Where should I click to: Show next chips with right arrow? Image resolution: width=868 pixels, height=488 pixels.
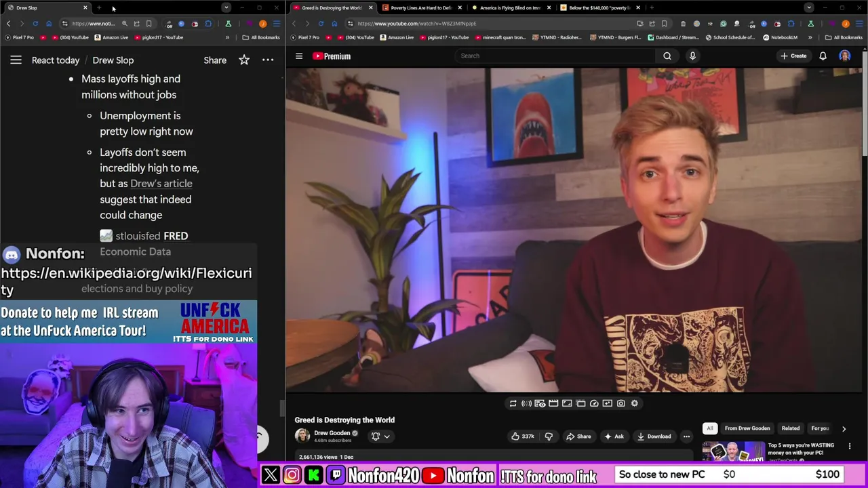point(844,428)
